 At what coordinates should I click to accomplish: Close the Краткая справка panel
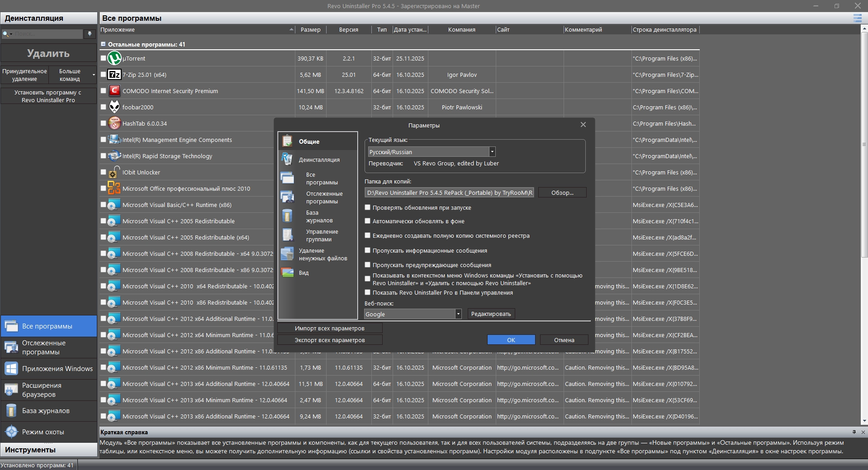863,432
